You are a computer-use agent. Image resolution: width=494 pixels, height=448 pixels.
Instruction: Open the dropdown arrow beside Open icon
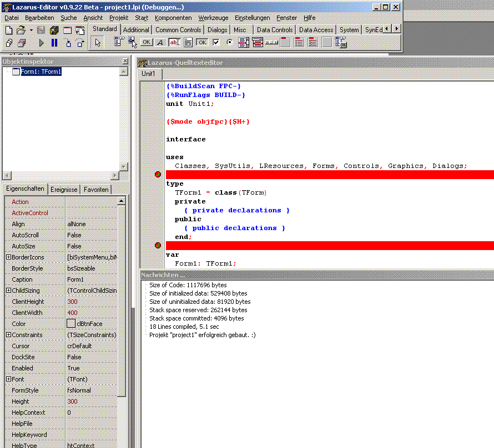click(31, 30)
